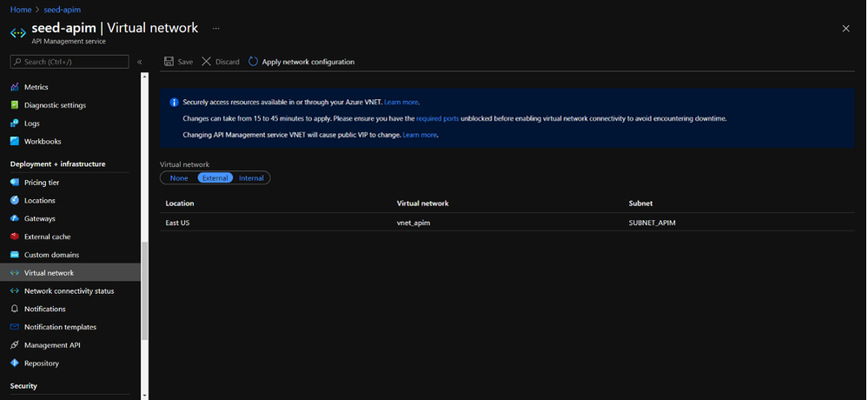The height and width of the screenshot is (400, 868).
Task: Click the sidebar scrollbar thumb
Action: click(144, 290)
